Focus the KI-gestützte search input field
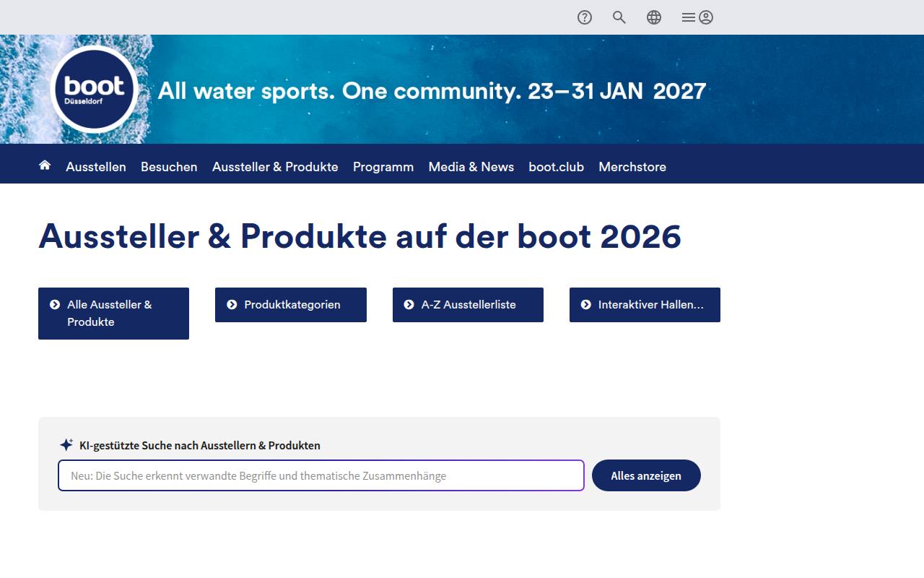Viewport: 924px width, 578px height. 321,475
